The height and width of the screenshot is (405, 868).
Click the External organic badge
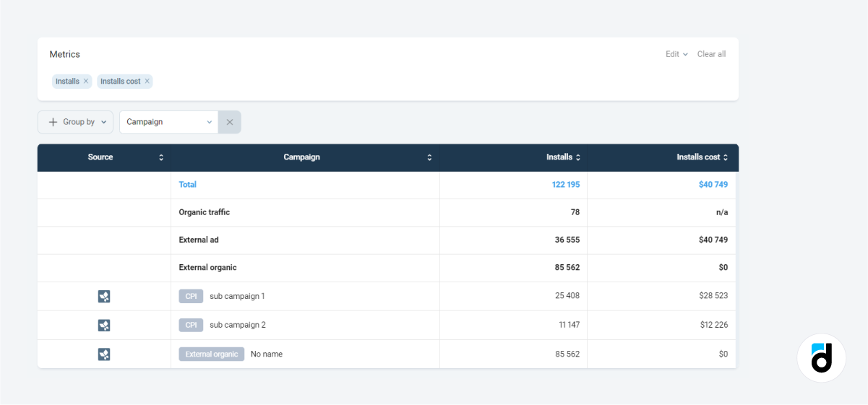(212, 354)
